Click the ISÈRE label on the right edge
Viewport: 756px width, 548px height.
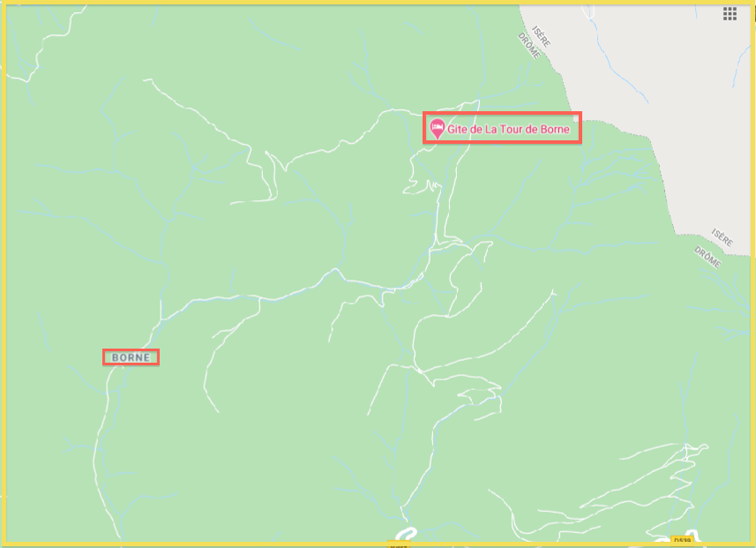coord(722,237)
